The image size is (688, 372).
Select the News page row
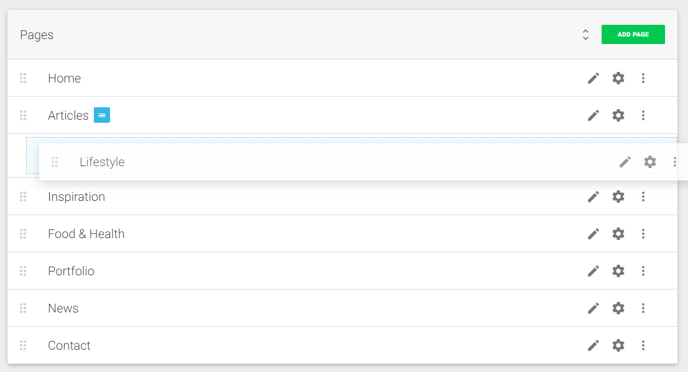pyautogui.click(x=342, y=308)
